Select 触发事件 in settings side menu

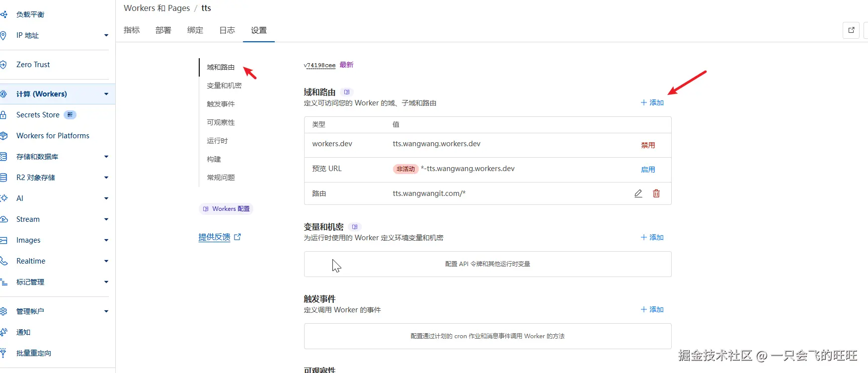[x=221, y=104]
